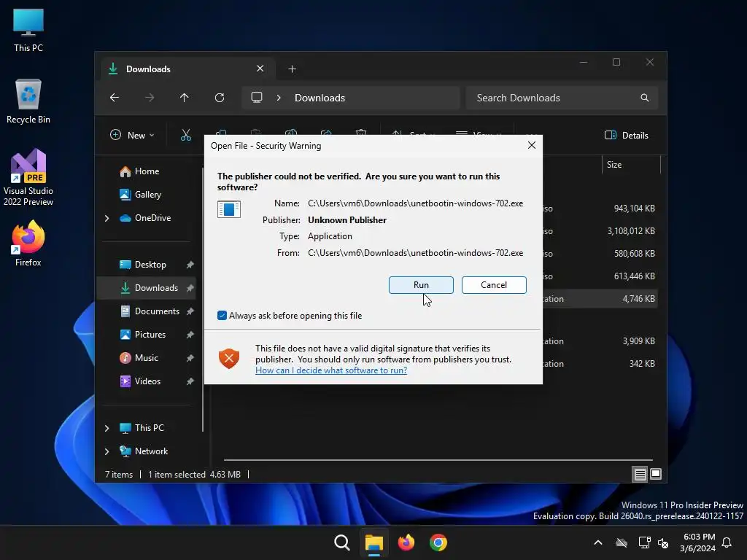Launch Chrome from the taskbar
Viewport: 747px width, 560px height.
(x=438, y=542)
